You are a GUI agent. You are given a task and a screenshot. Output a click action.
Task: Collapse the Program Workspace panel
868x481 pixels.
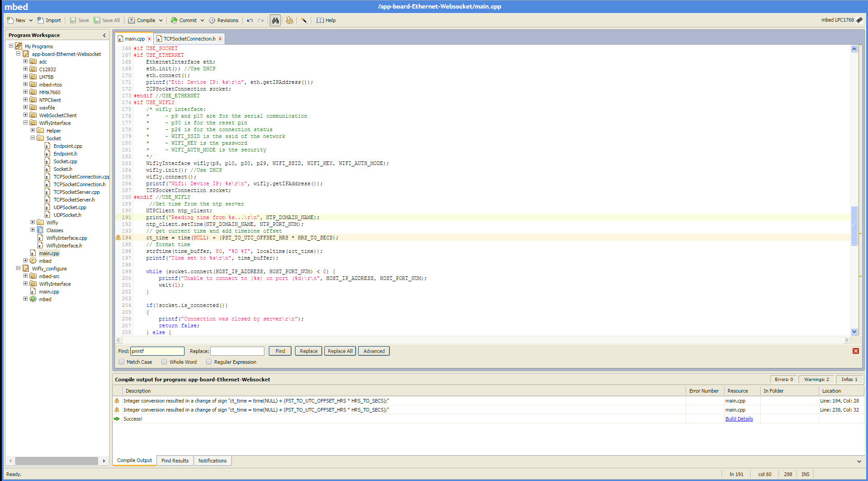point(104,35)
